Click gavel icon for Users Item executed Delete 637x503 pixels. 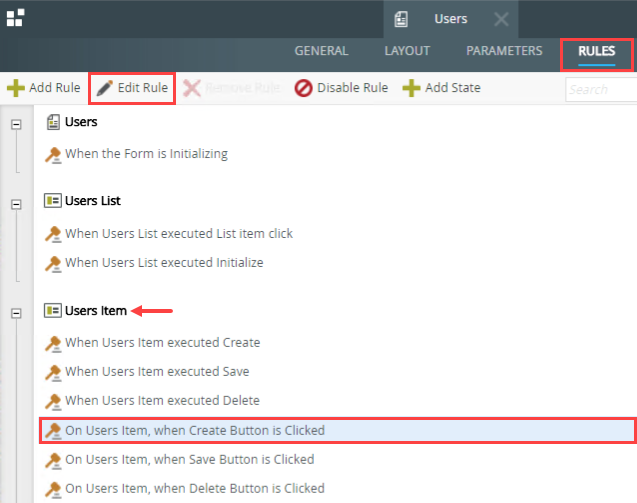[53, 401]
